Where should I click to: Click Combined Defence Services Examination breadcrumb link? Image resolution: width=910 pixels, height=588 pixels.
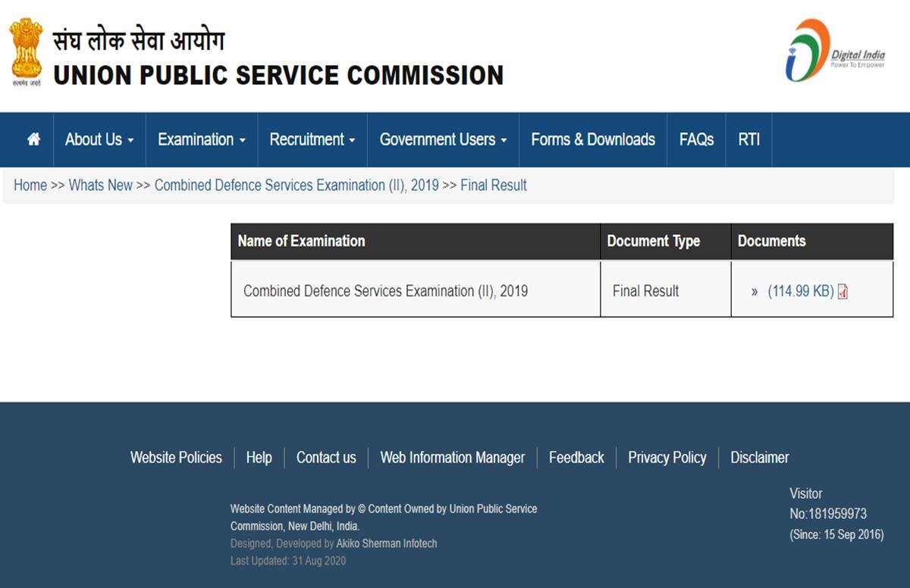click(297, 186)
